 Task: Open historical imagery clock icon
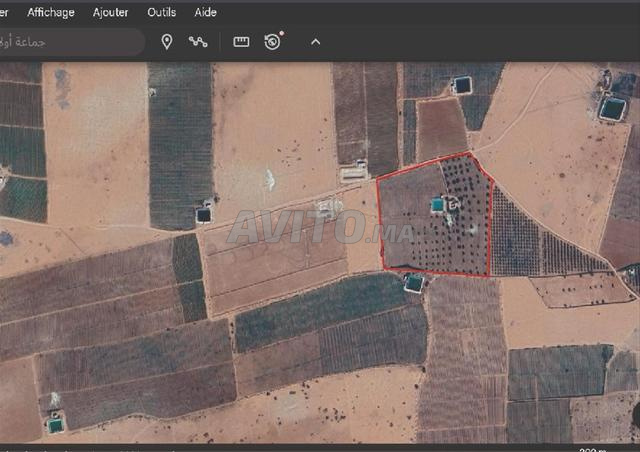pos(272,42)
